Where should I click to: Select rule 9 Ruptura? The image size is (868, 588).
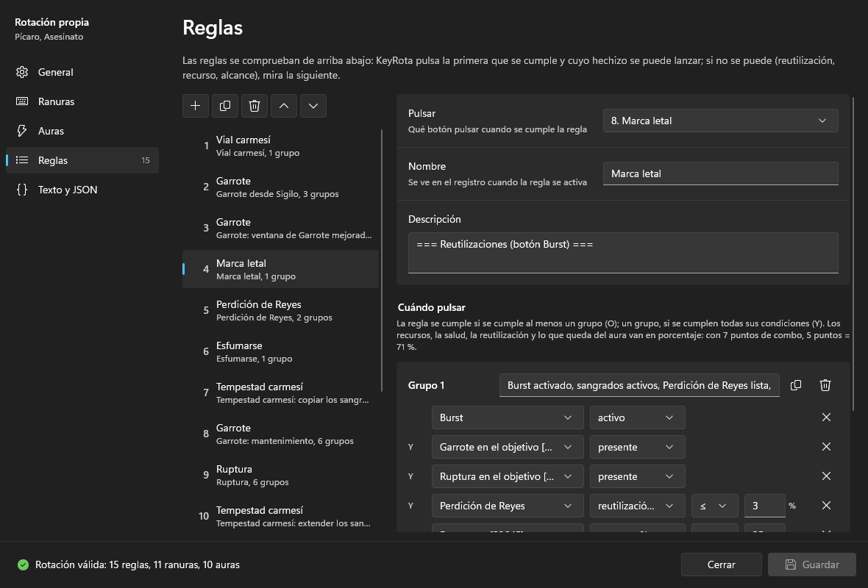pyautogui.click(x=281, y=475)
